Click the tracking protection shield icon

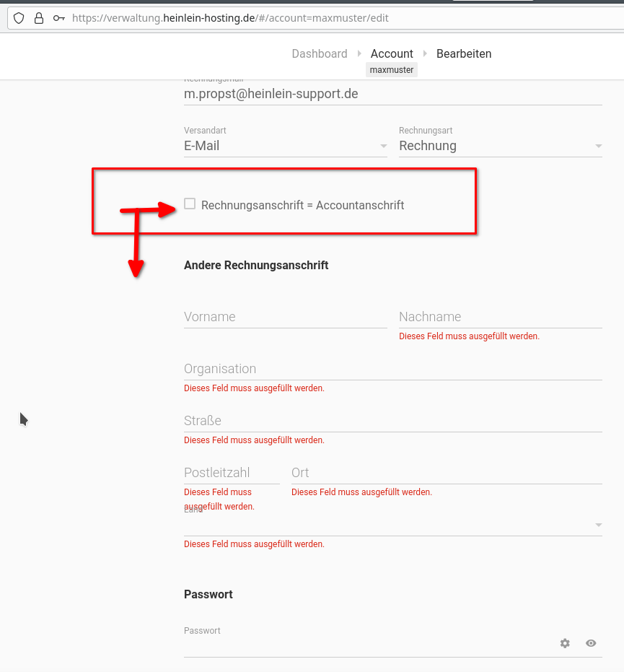[x=19, y=18]
